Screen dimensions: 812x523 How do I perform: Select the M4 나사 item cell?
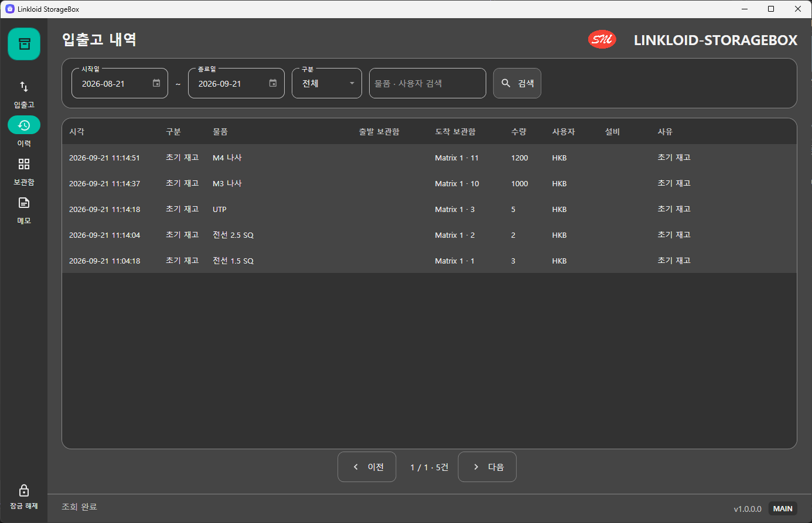pos(227,158)
